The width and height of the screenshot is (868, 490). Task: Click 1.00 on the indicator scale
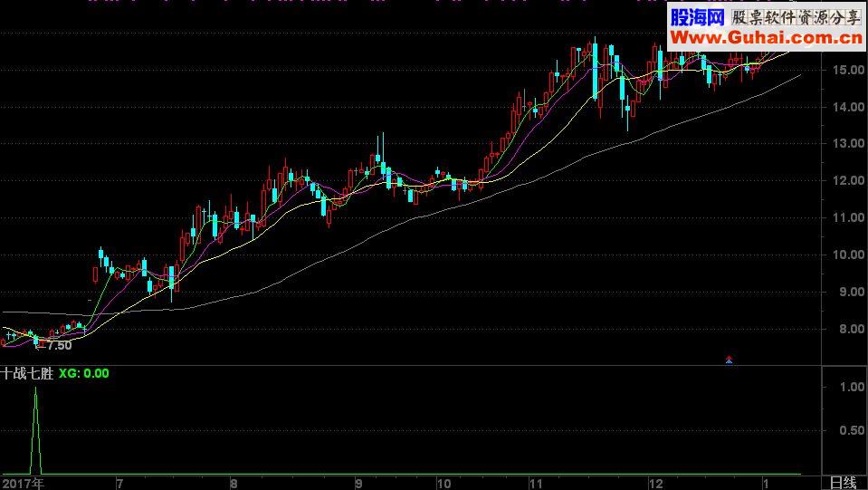tap(853, 387)
